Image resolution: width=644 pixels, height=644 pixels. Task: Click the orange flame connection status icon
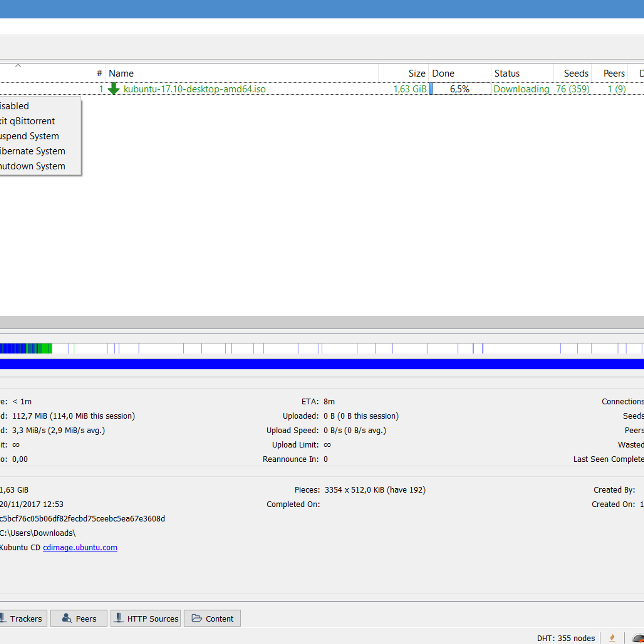point(612,638)
